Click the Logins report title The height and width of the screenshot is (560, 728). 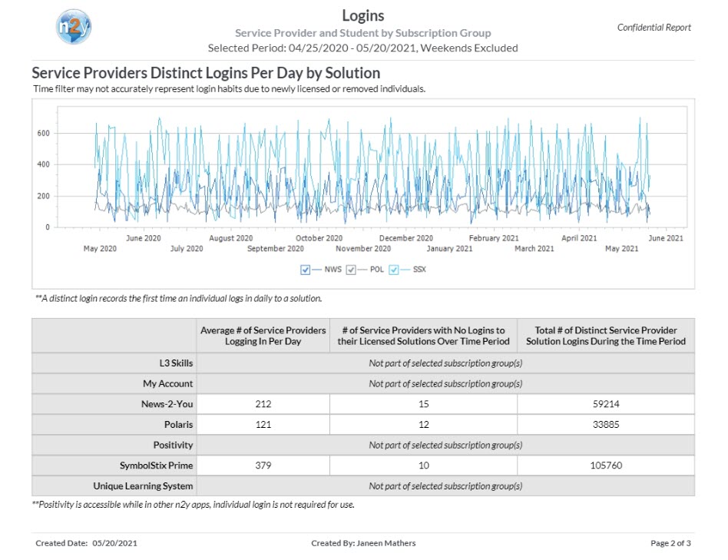click(363, 15)
